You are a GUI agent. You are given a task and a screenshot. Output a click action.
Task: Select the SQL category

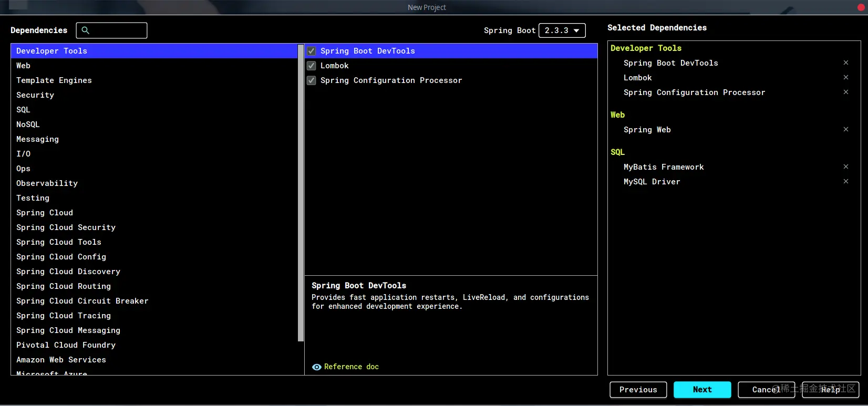(154, 110)
